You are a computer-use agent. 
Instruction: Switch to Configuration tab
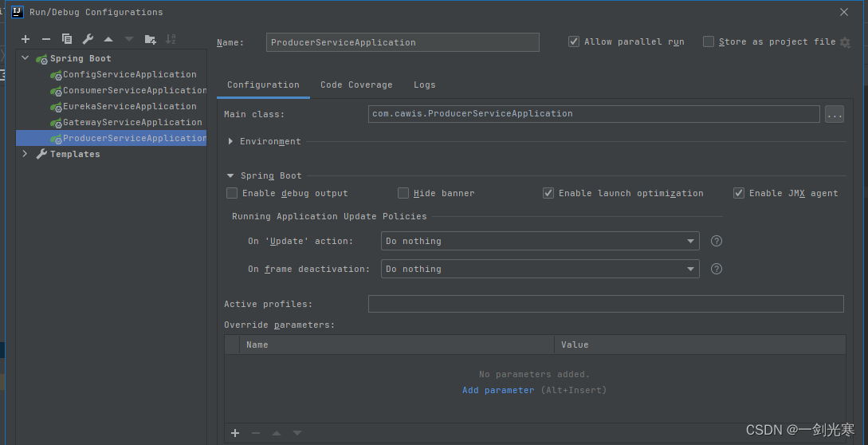(264, 85)
